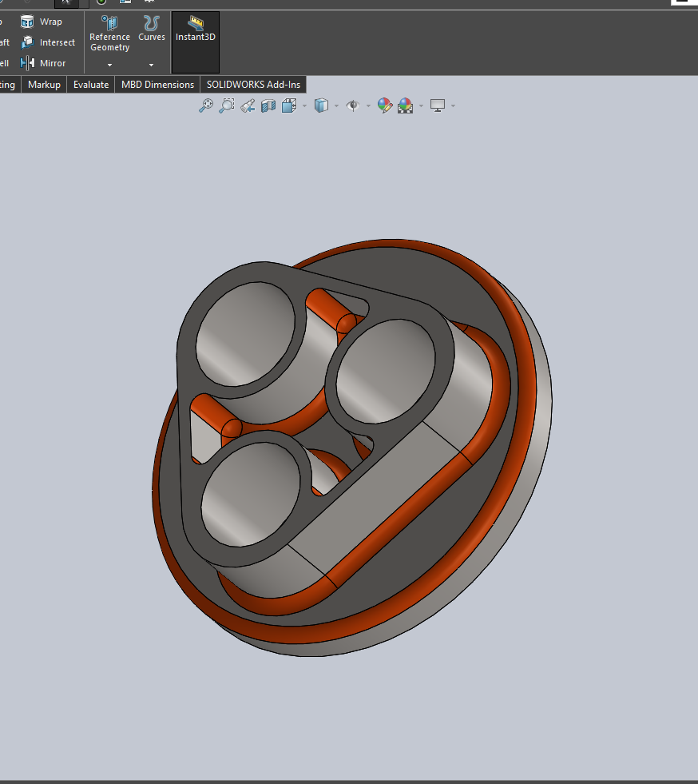
Task: Expand the Curves dropdown arrow
Action: coord(151,65)
